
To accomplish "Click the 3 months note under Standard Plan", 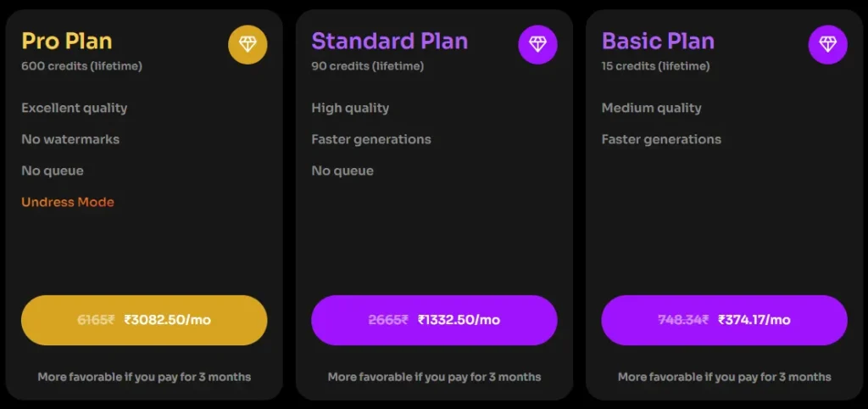I will point(434,377).
